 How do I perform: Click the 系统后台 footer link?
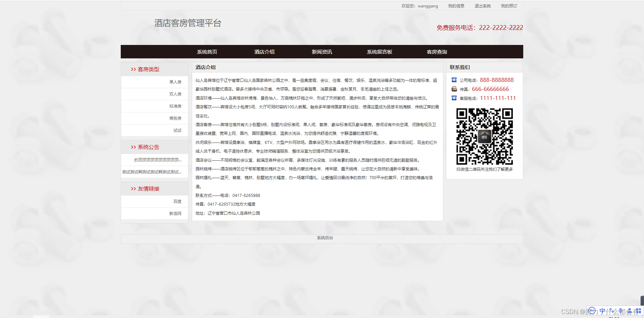(x=325, y=238)
